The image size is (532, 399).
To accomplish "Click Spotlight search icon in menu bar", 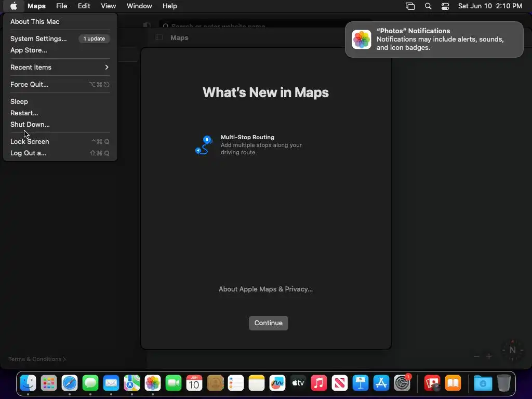I will pyautogui.click(x=428, y=6).
